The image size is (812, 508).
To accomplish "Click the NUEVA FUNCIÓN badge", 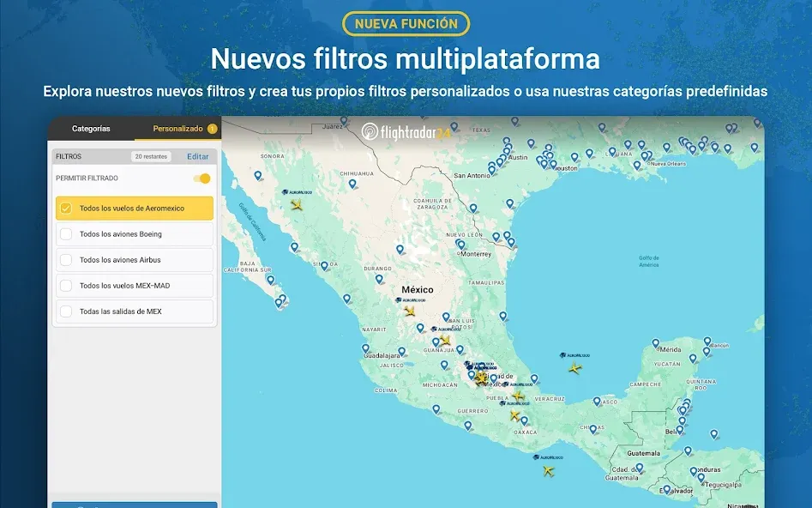I will [406, 24].
